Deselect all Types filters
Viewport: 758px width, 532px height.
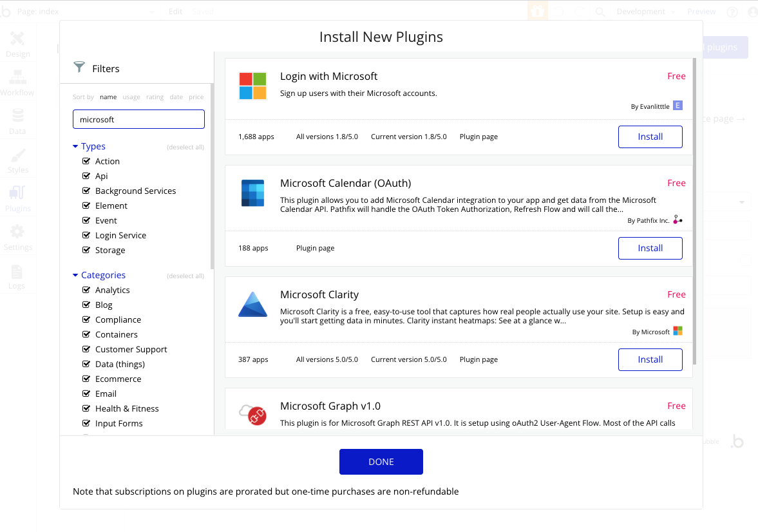pos(185,147)
